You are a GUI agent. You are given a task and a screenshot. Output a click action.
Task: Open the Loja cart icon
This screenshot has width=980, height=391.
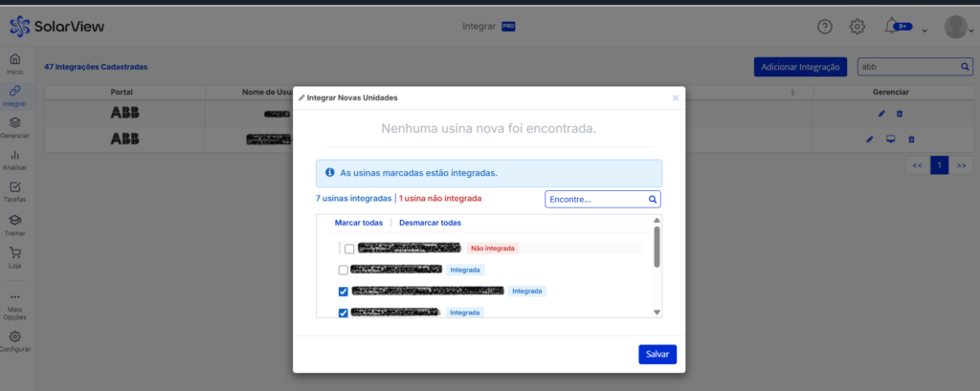point(14,254)
